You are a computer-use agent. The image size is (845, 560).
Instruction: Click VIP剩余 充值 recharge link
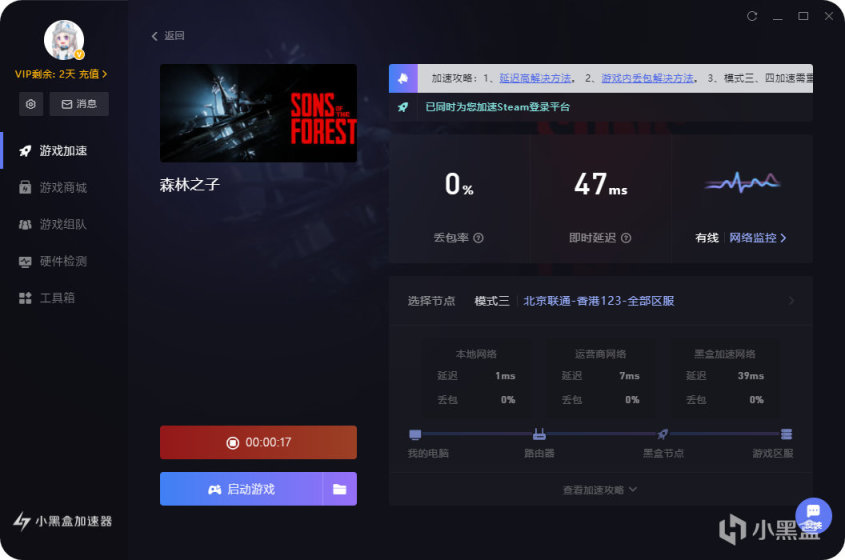click(61, 74)
